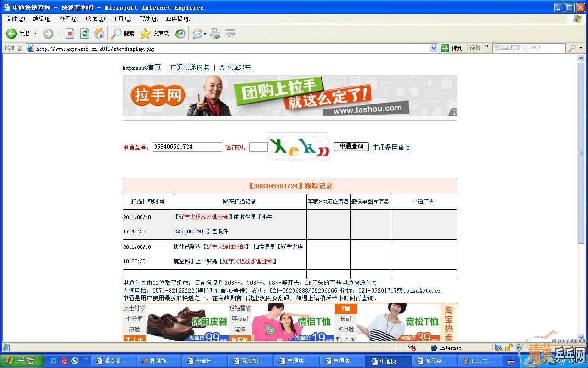
Task: Launch Internet Explorer from quick launch
Action: point(53,361)
